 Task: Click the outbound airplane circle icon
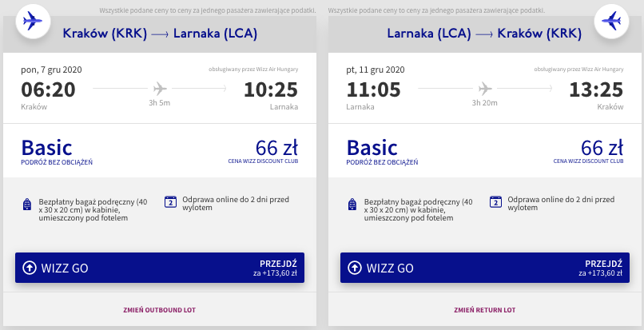(33, 22)
